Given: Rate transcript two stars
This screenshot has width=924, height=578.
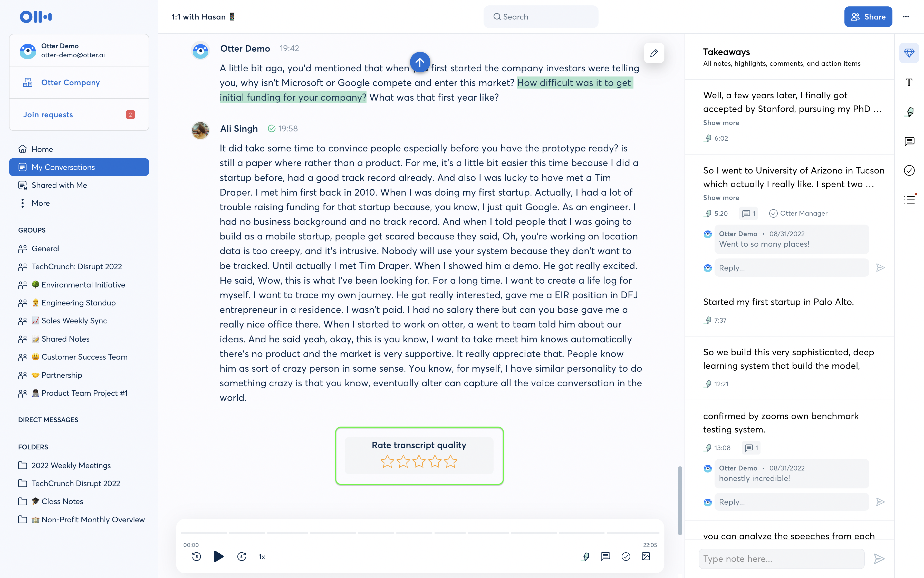Looking at the screenshot, I should click(x=403, y=461).
